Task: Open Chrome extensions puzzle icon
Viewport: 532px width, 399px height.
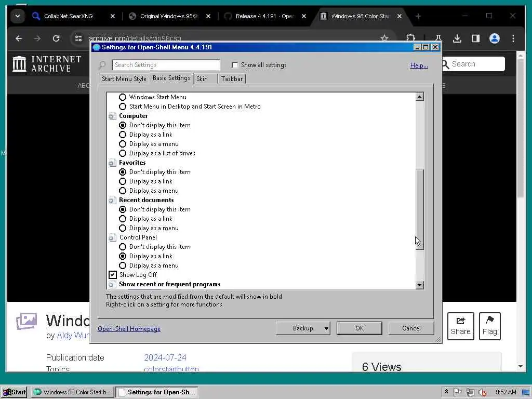Action: point(410,38)
